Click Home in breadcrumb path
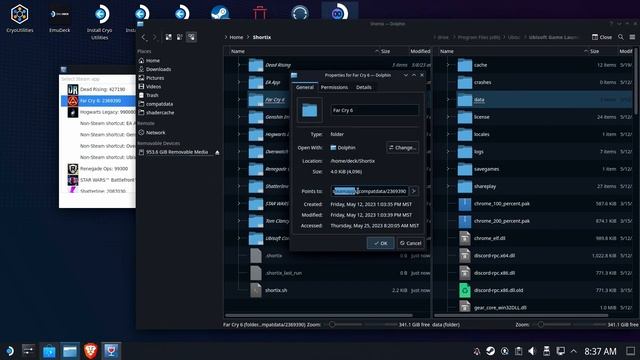This screenshot has width=640, height=360. [236, 37]
